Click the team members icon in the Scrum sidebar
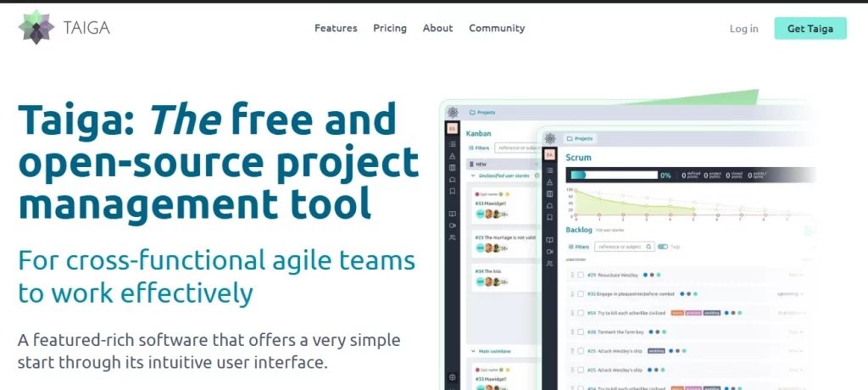This screenshot has width=868, height=390. 550,264
